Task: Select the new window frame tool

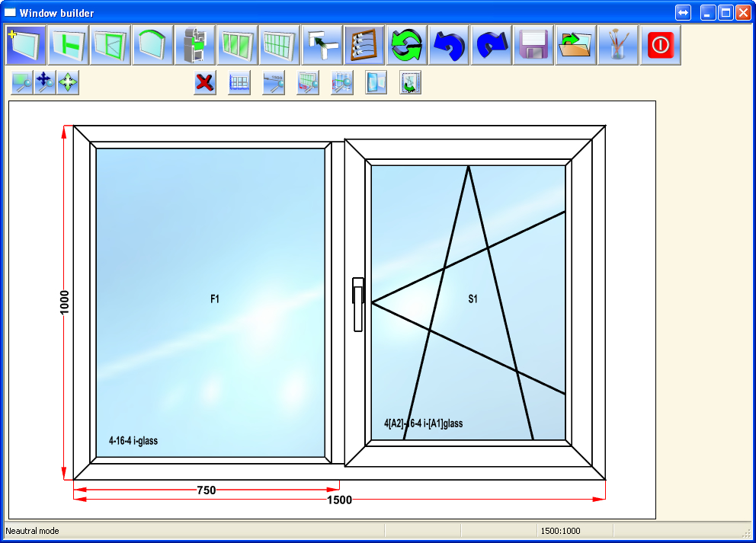Action: click(x=26, y=45)
